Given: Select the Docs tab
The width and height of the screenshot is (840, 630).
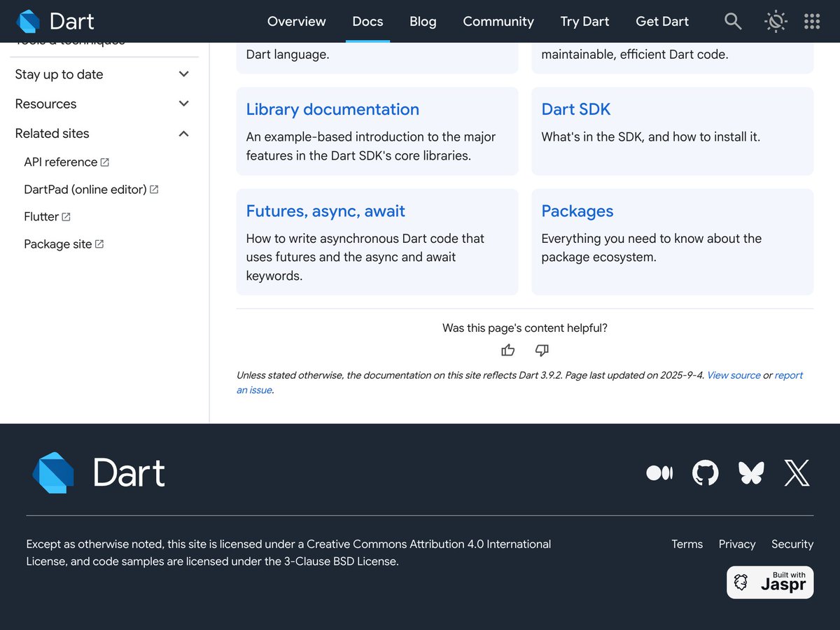Looking at the screenshot, I should click(x=367, y=22).
